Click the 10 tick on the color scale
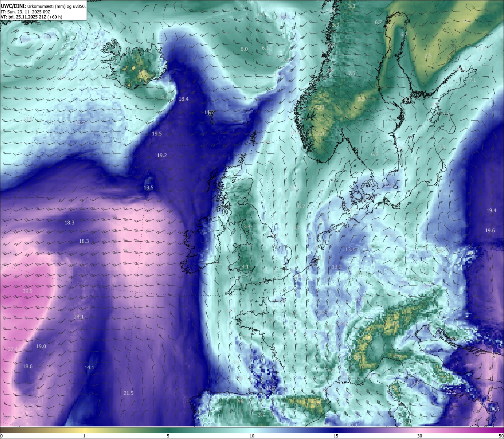The width and height of the screenshot is (504, 439). pyautogui.click(x=252, y=436)
